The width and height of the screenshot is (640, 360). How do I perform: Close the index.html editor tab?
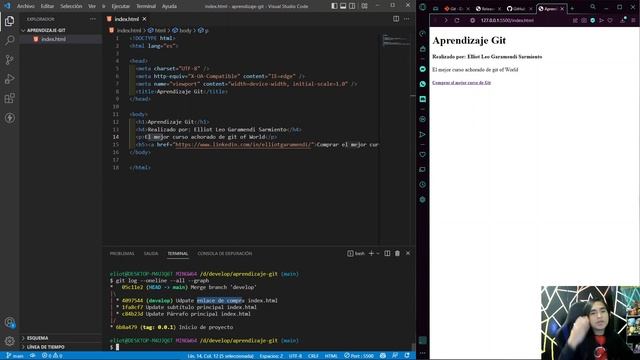pos(144,19)
